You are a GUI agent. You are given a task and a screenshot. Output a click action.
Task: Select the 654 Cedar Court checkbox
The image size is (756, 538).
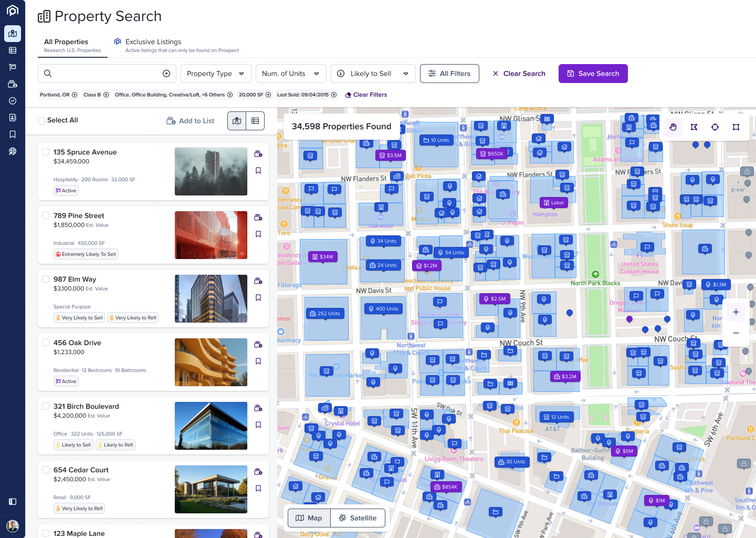coord(46,470)
